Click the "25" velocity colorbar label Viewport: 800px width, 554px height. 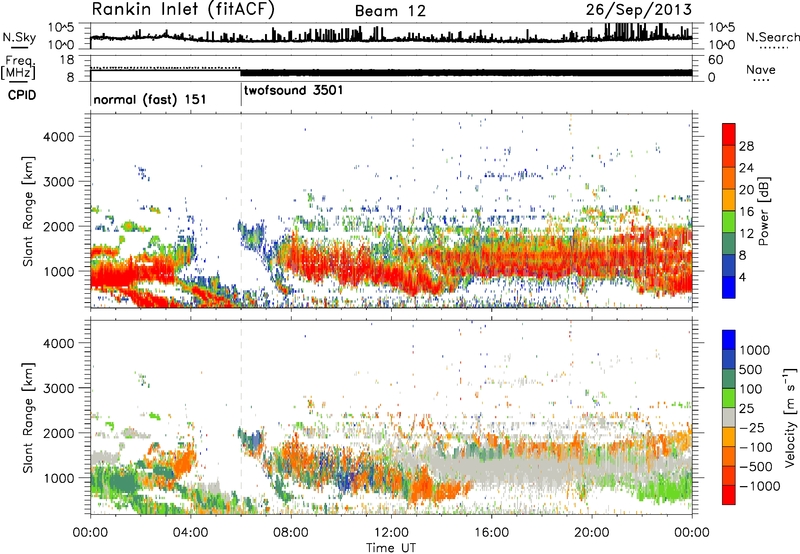(746, 409)
